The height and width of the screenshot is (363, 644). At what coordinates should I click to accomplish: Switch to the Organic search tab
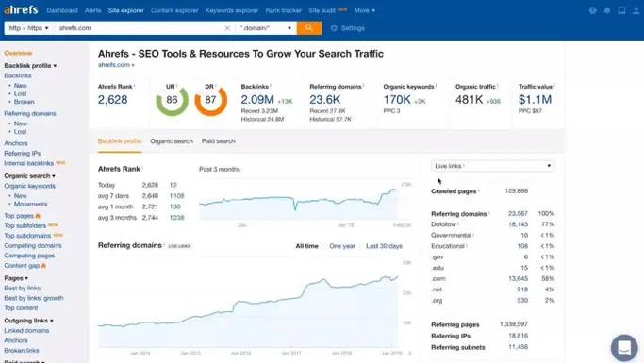(172, 140)
